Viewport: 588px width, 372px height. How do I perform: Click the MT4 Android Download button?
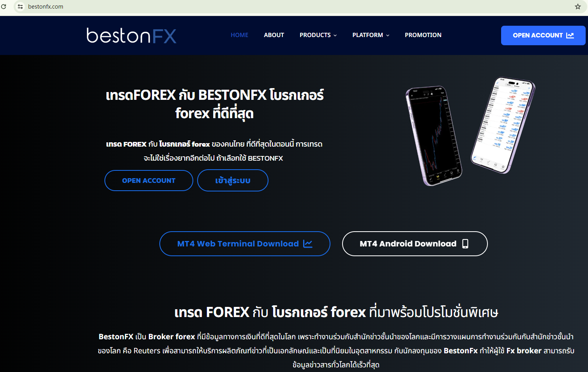pos(415,244)
